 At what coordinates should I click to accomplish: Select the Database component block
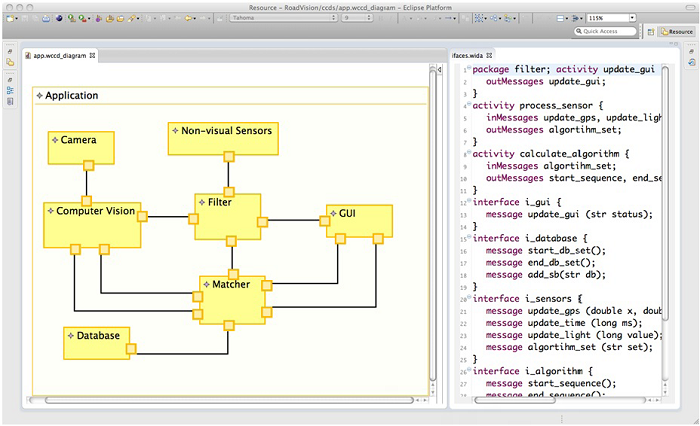[x=98, y=342]
